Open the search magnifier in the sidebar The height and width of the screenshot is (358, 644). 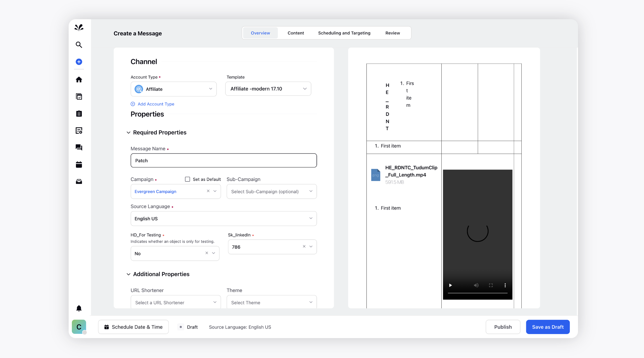click(79, 45)
